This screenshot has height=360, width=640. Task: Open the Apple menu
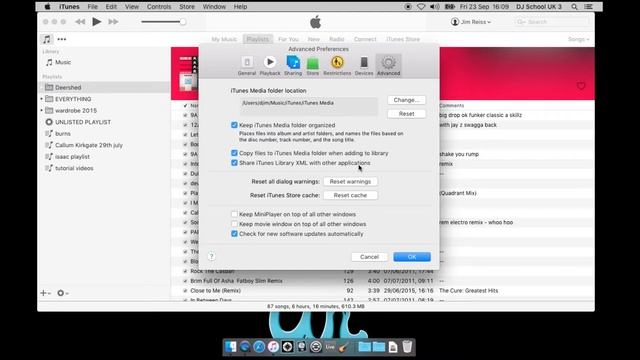[x=47, y=7]
